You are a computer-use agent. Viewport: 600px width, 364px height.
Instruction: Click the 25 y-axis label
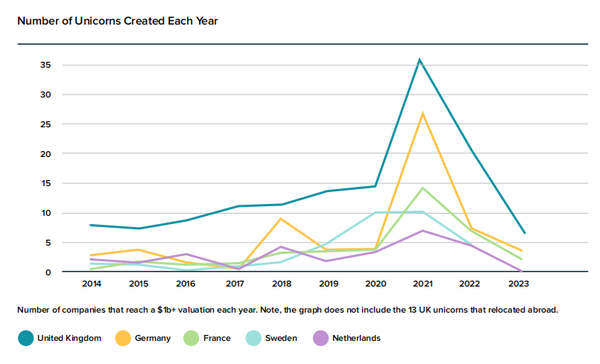46,124
